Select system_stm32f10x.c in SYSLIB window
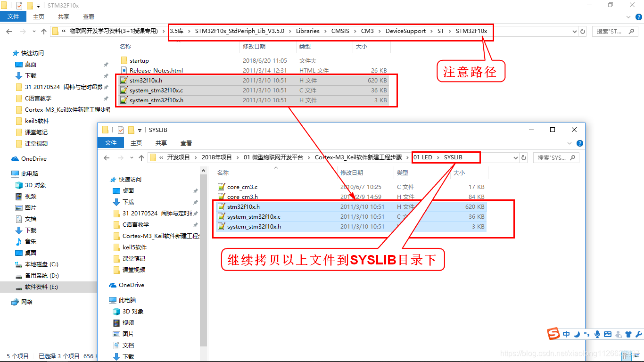This screenshot has height=362, width=644. pos(351,217)
